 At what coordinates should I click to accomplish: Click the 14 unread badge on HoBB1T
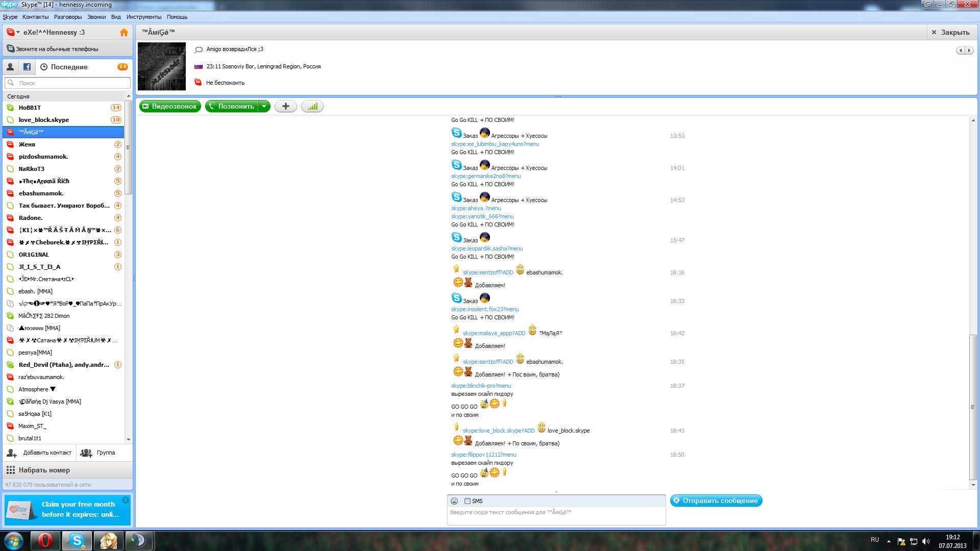tap(116, 108)
